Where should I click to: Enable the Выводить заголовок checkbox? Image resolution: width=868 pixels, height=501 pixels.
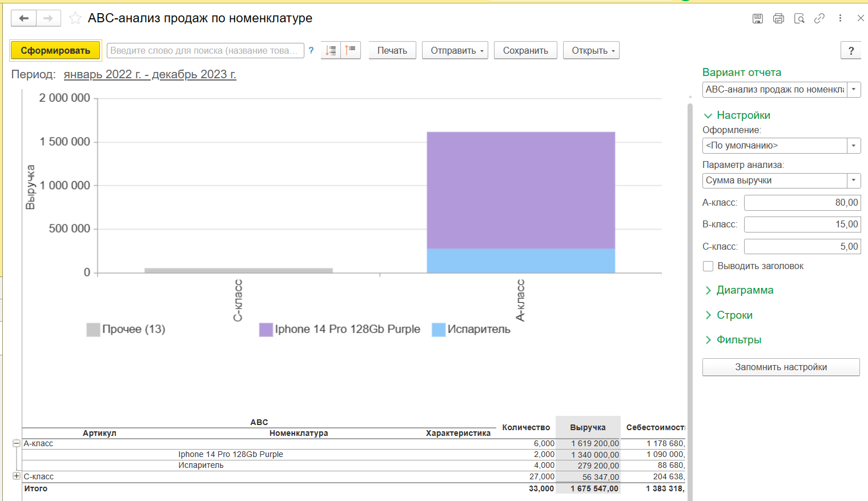708,266
